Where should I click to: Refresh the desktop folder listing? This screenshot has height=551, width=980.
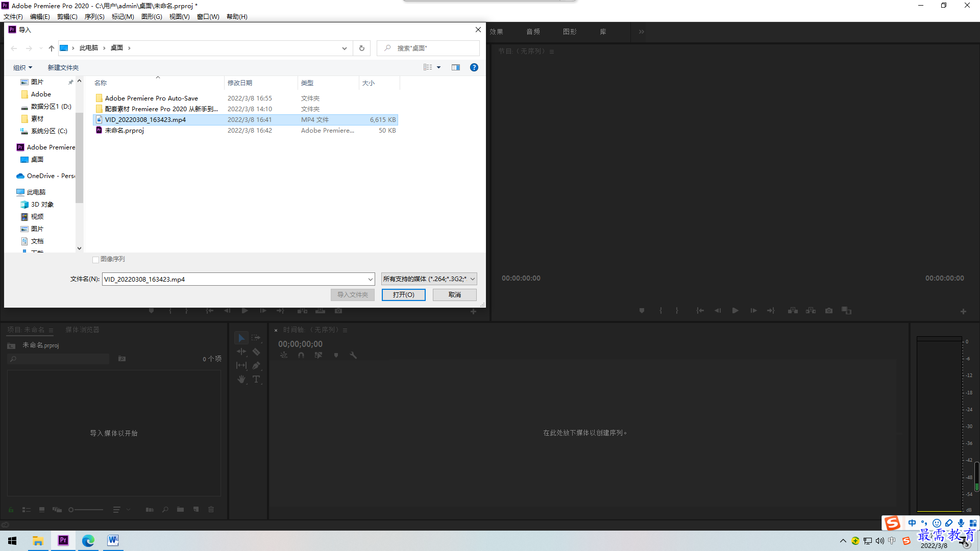click(362, 48)
